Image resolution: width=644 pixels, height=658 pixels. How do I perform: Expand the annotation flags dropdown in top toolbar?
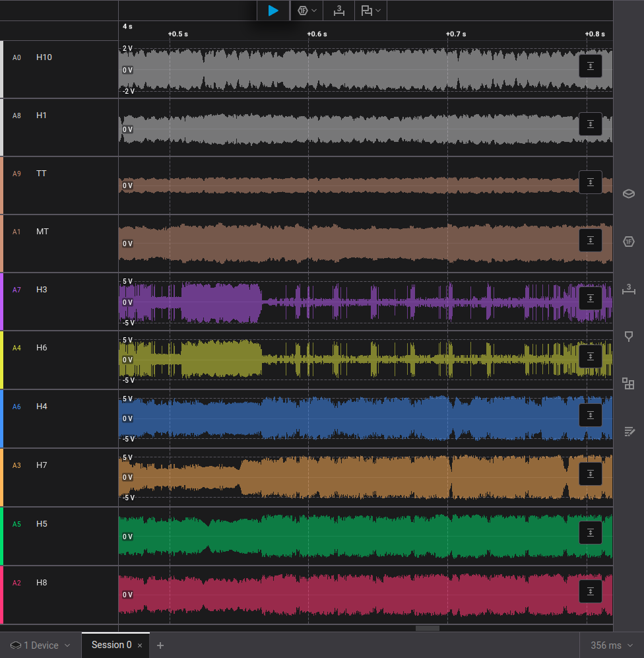tap(371, 11)
